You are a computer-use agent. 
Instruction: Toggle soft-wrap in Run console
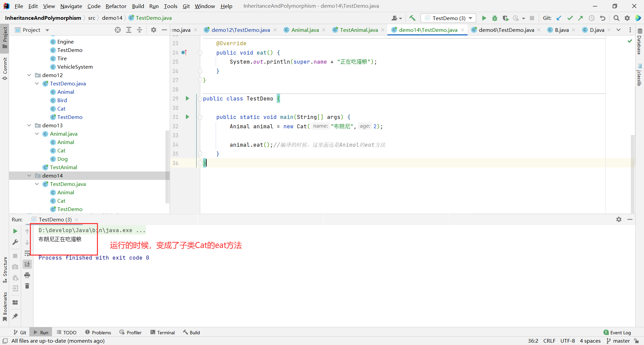[x=27, y=253]
